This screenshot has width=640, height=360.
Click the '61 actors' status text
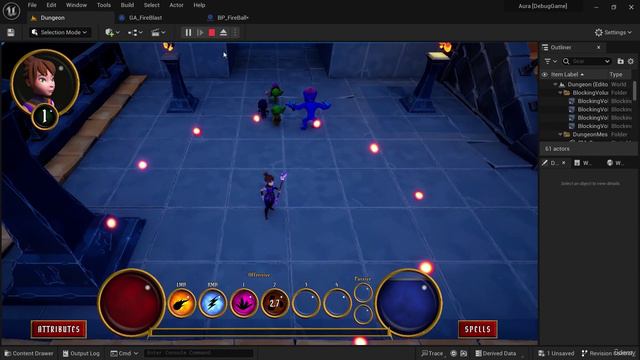(557, 149)
